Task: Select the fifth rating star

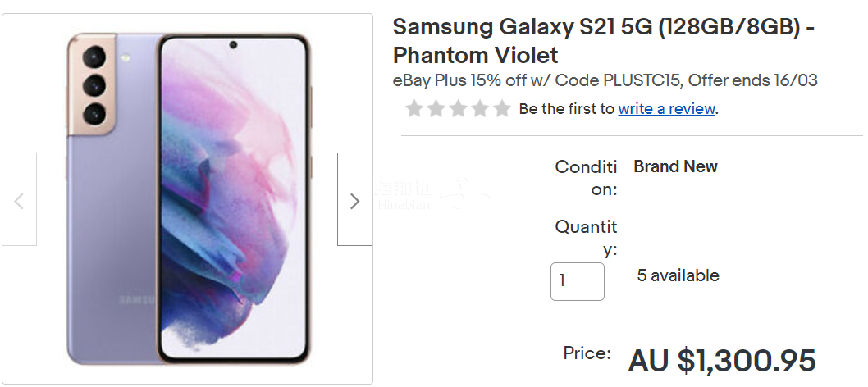Action: 502,109
